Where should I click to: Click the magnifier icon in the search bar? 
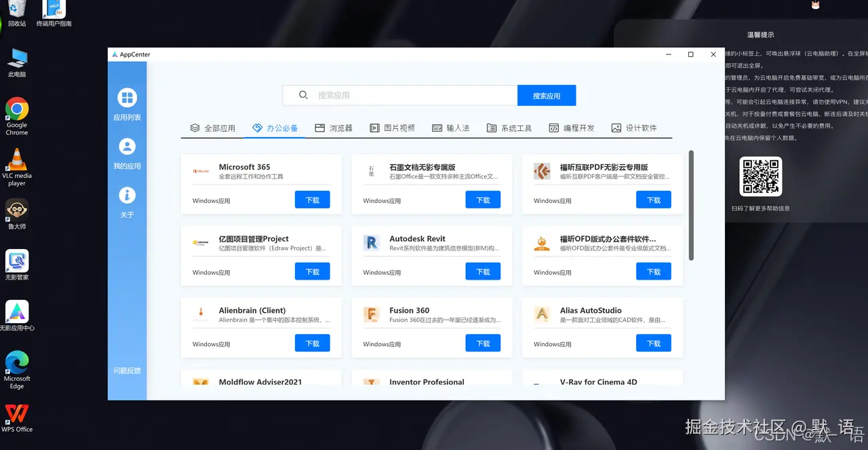pyautogui.click(x=303, y=95)
